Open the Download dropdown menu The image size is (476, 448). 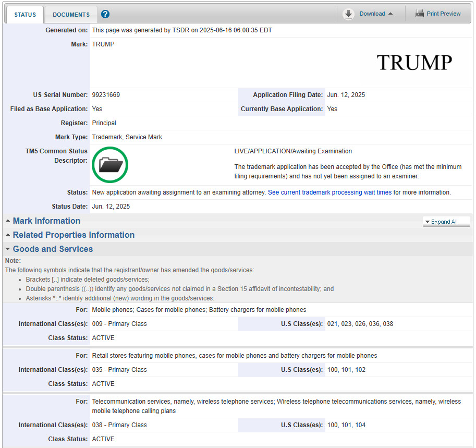point(376,14)
